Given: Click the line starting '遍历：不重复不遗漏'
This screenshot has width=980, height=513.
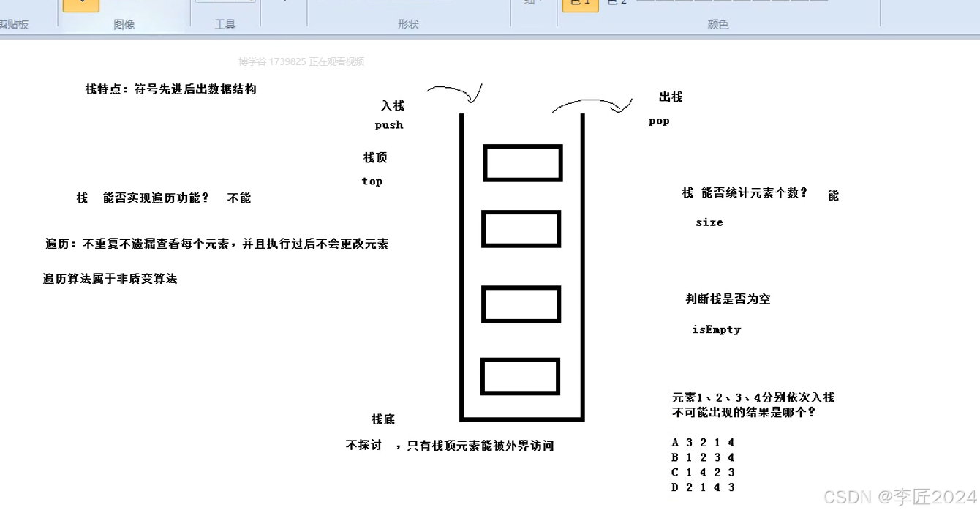Looking at the screenshot, I should coord(217,244).
